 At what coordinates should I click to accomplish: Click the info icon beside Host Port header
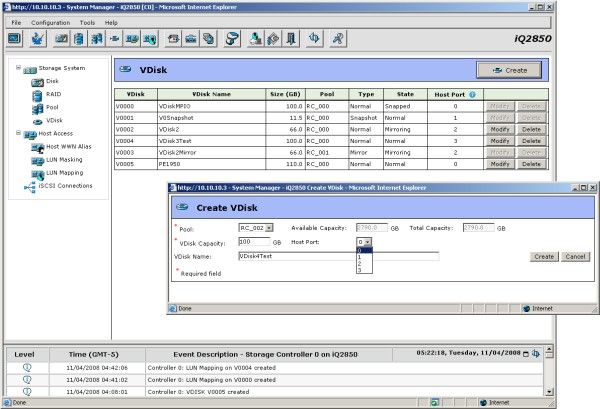pos(473,95)
